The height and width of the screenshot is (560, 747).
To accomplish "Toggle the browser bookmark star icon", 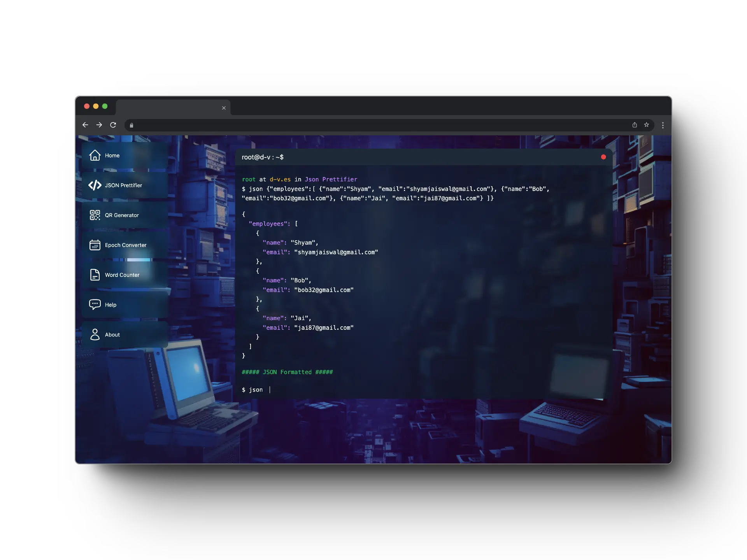I will [x=646, y=124].
